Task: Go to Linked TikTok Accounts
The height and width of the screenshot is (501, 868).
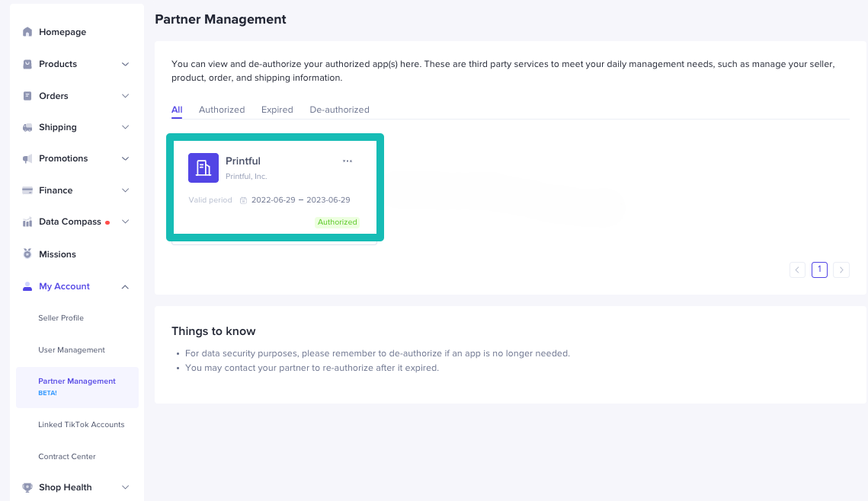Action: click(82, 424)
